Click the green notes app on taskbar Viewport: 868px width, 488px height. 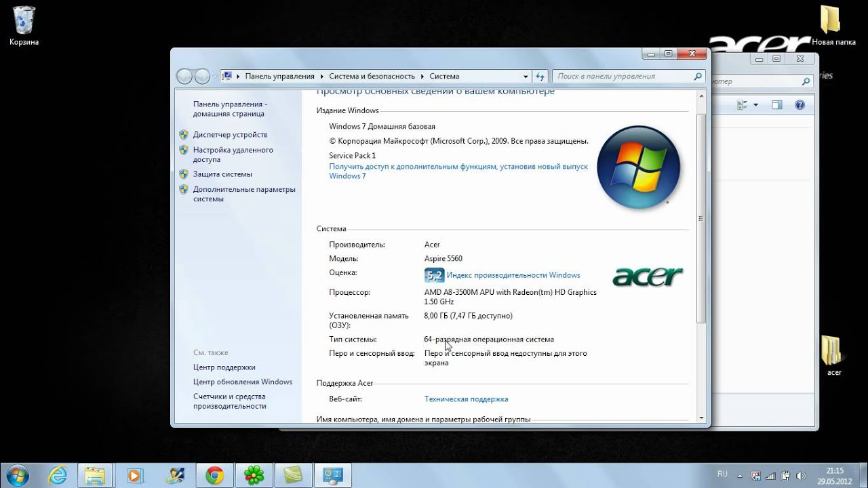point(294,476)
